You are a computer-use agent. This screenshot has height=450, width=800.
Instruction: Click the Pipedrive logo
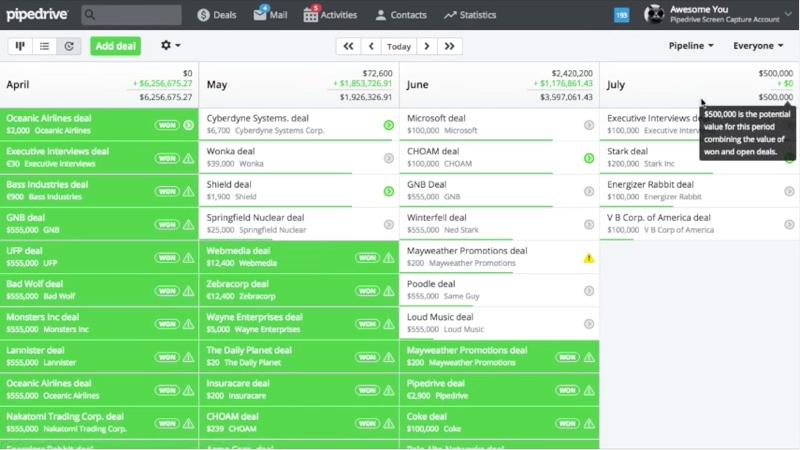pyautogui.click(x=40, y=15)
